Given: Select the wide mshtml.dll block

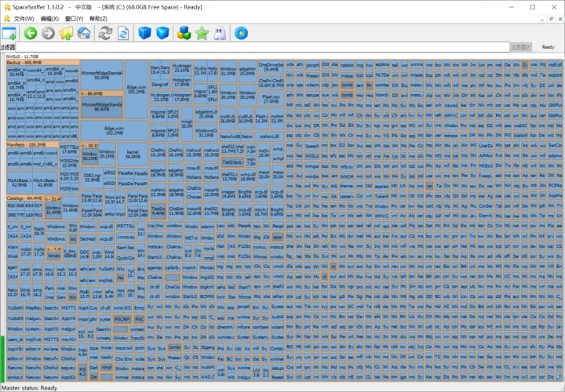Looking at the screenshot, I should point(270,136).
